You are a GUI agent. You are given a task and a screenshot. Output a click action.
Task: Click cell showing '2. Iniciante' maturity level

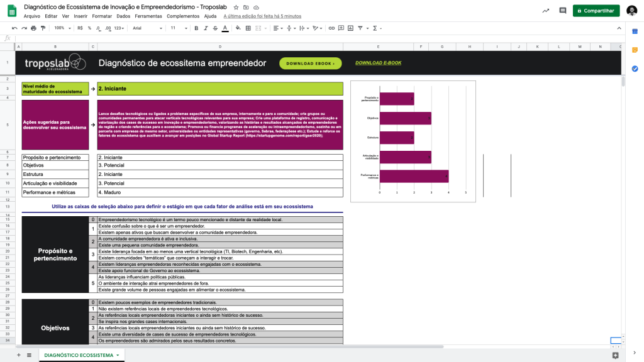(x=220, y=89)
